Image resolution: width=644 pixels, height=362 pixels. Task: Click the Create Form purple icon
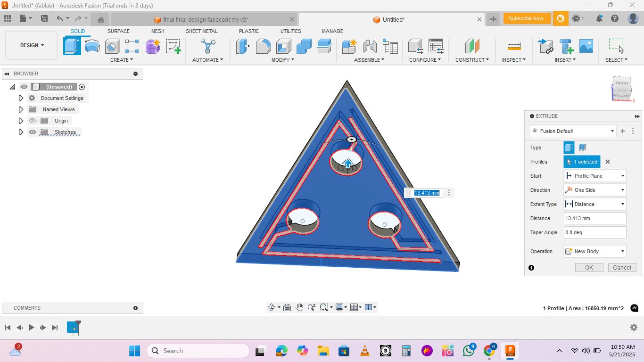[153, 46]
